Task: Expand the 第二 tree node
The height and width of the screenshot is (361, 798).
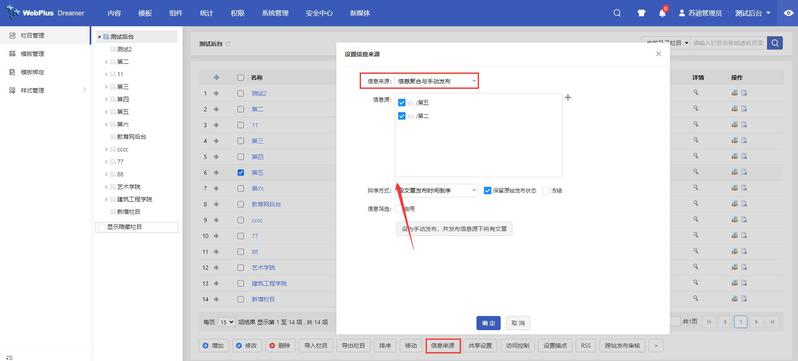Action: click(106, 62)
